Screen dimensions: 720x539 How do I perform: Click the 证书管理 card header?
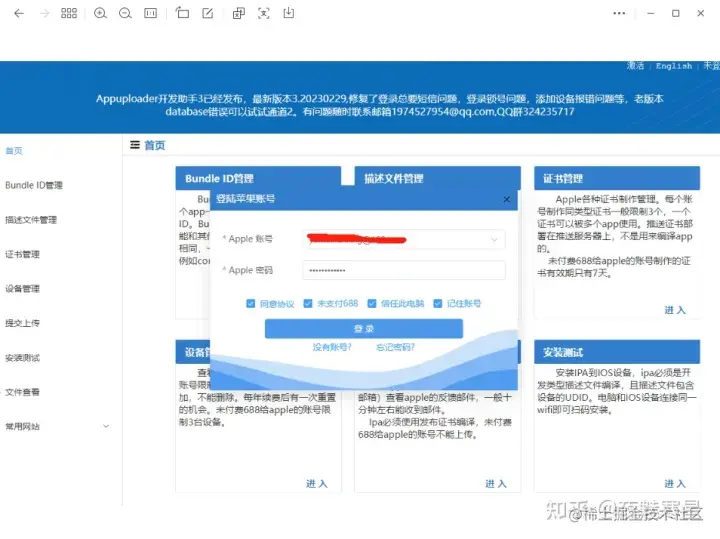pyautogui.click(x=617, y=178)
